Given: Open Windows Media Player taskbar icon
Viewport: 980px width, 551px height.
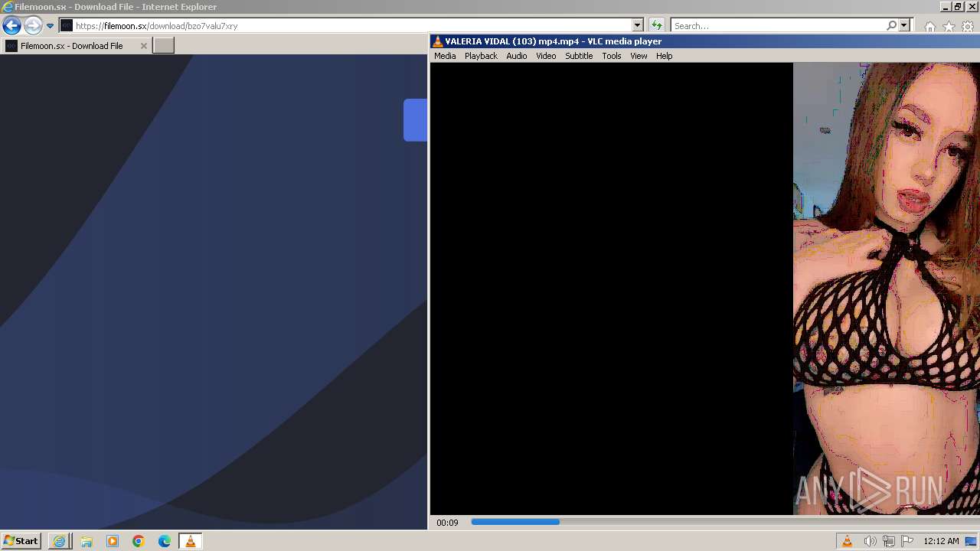Looking at the screenshot, I should point(113,541).
